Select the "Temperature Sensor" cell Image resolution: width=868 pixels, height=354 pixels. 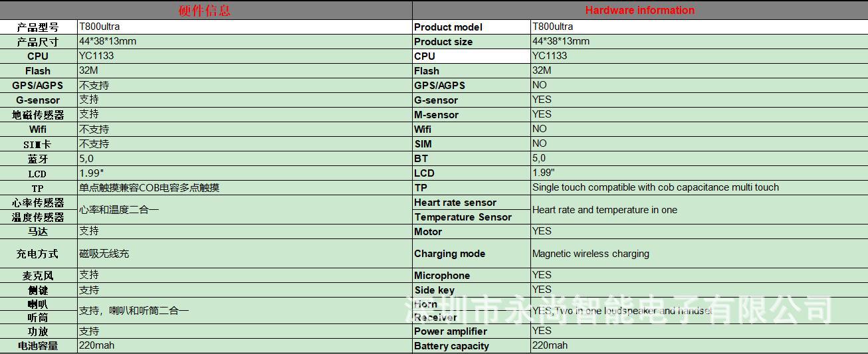(x=471, y=217)
